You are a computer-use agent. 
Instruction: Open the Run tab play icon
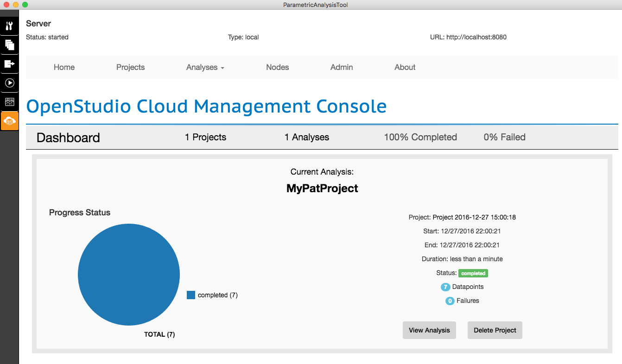coord(9,83)
